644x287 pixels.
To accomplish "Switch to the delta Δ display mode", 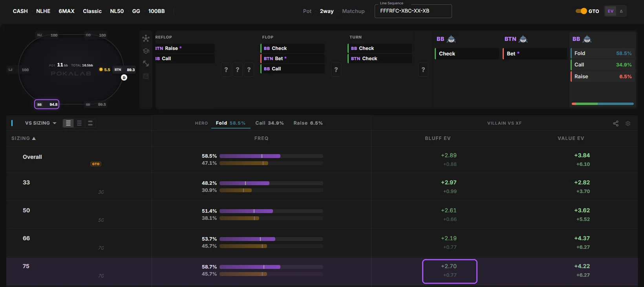I will click(x=621, y=11).
